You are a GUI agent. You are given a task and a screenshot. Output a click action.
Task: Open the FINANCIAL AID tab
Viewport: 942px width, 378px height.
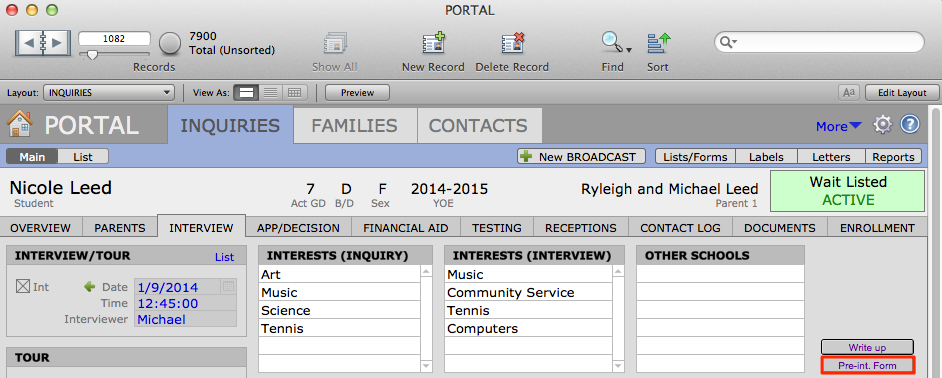(x=406, y=228)
